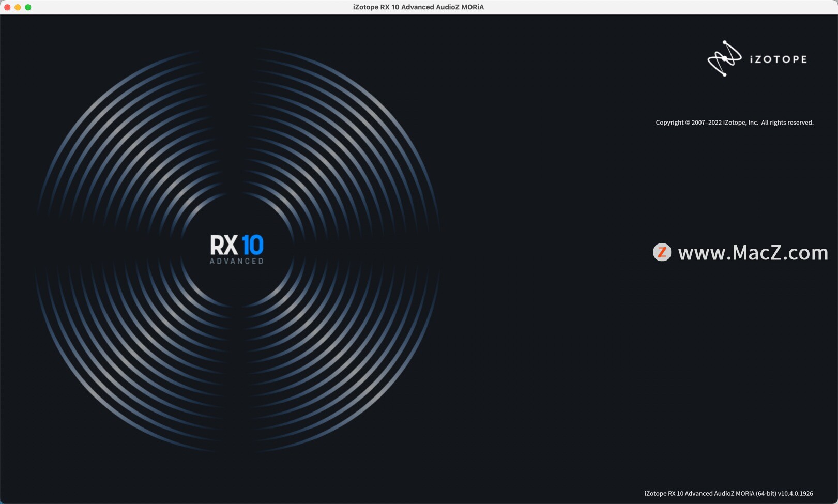Click the iZotope logo icon

click(x=724, y=59)
